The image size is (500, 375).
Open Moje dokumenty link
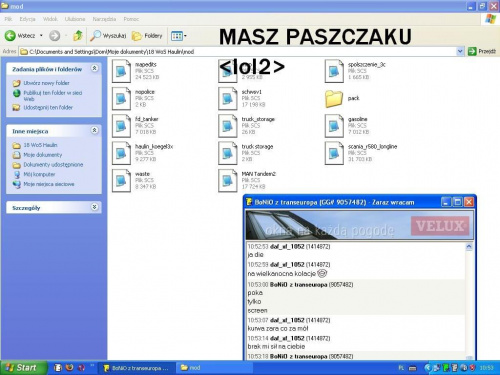(x=43, y=155)
